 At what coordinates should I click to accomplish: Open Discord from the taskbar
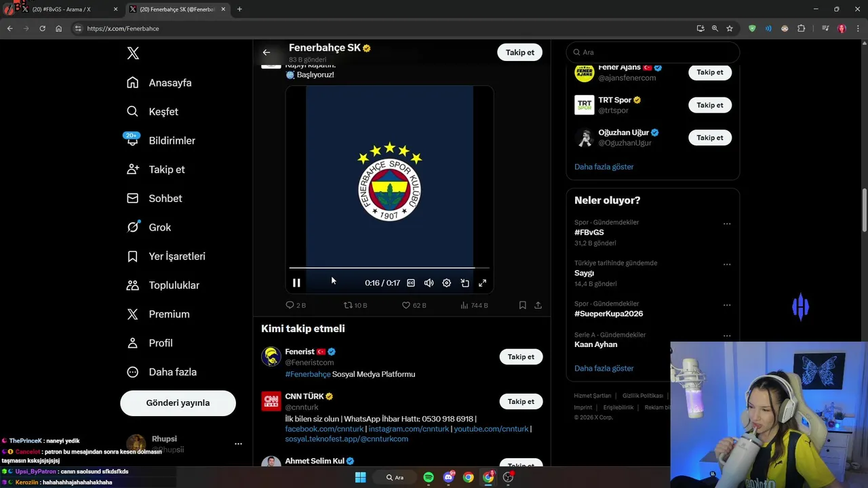point(448,478)
